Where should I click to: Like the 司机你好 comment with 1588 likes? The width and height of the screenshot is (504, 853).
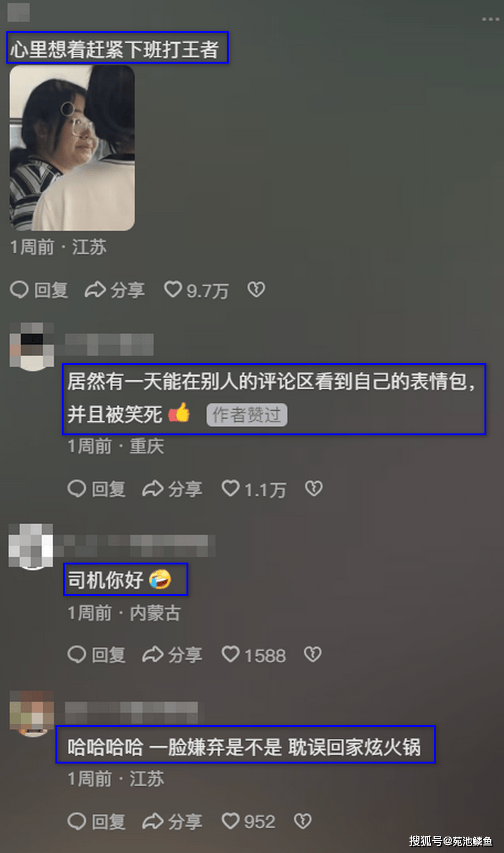click(x=254, y=655)
